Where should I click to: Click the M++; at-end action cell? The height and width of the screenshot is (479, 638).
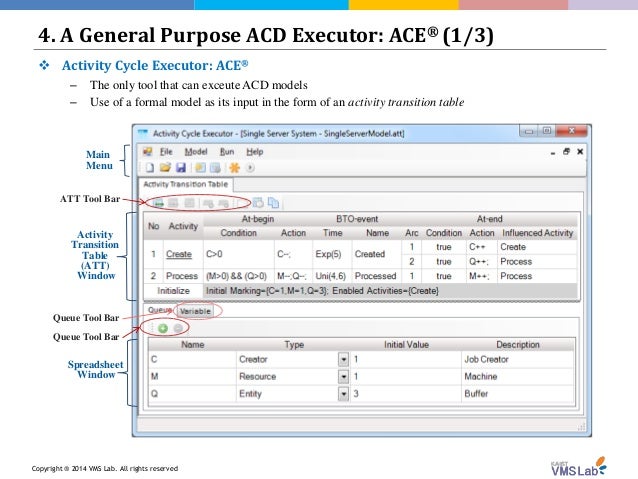coord(482,276)
